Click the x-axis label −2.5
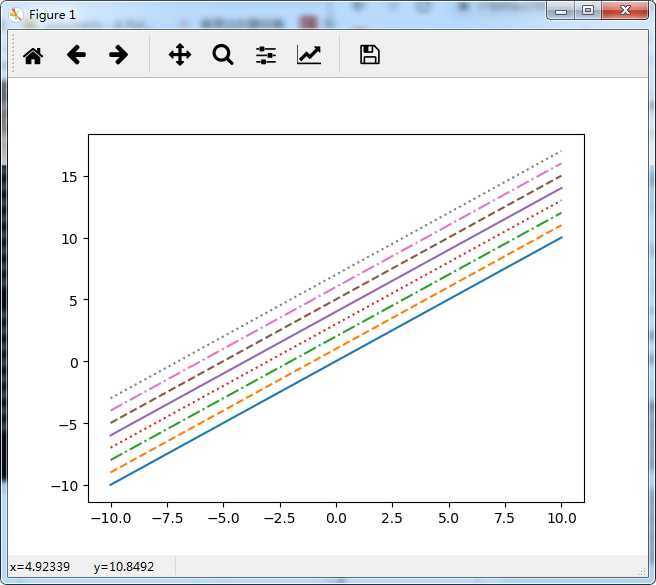 point(280,518)
